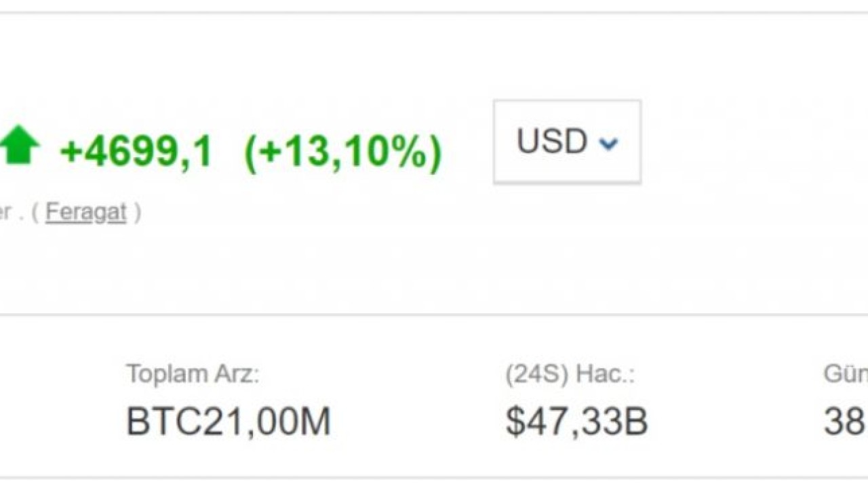
Task: Click the closing parenthesis after Feragat
Action: point(138,212)
